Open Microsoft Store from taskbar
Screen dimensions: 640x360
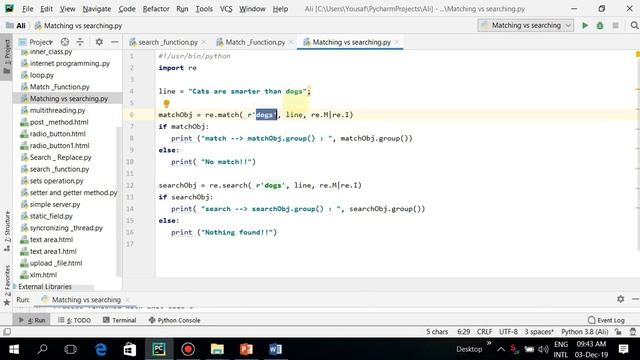(x=130, y=349)
